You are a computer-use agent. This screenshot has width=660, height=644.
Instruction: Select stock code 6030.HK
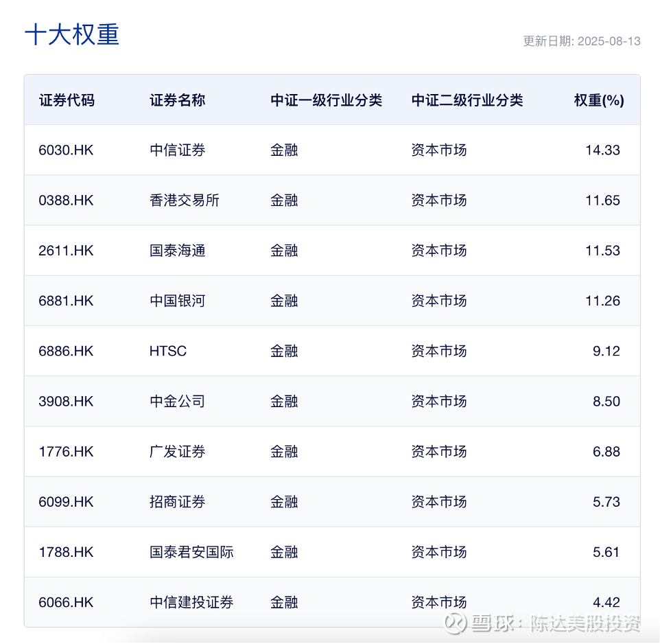(66, 150)
